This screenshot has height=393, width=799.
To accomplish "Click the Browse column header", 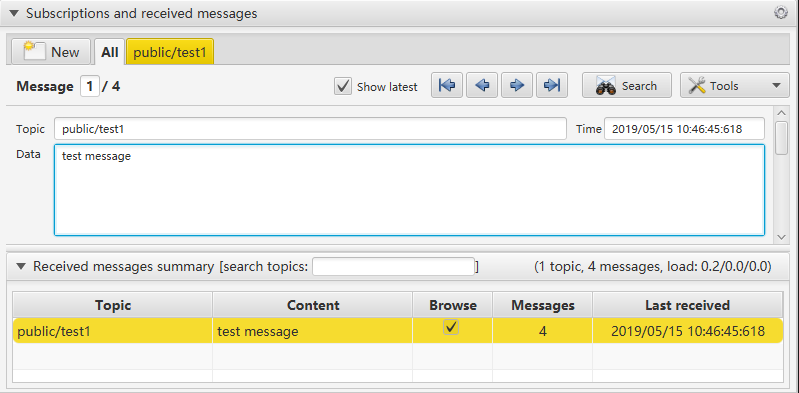I will pyautogui.click(x=452, y=305).
